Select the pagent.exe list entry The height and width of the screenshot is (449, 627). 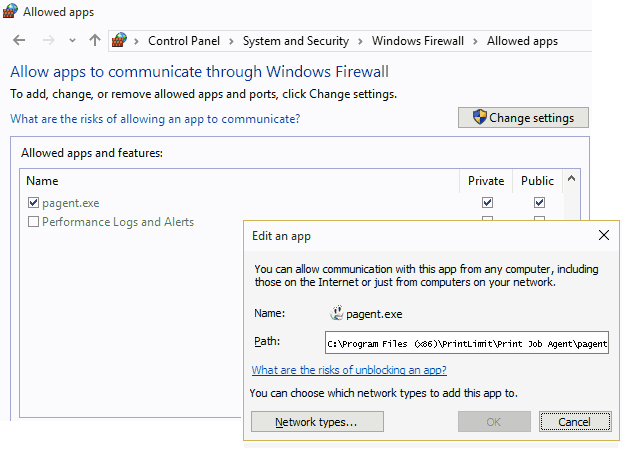(x=71, y=203)
